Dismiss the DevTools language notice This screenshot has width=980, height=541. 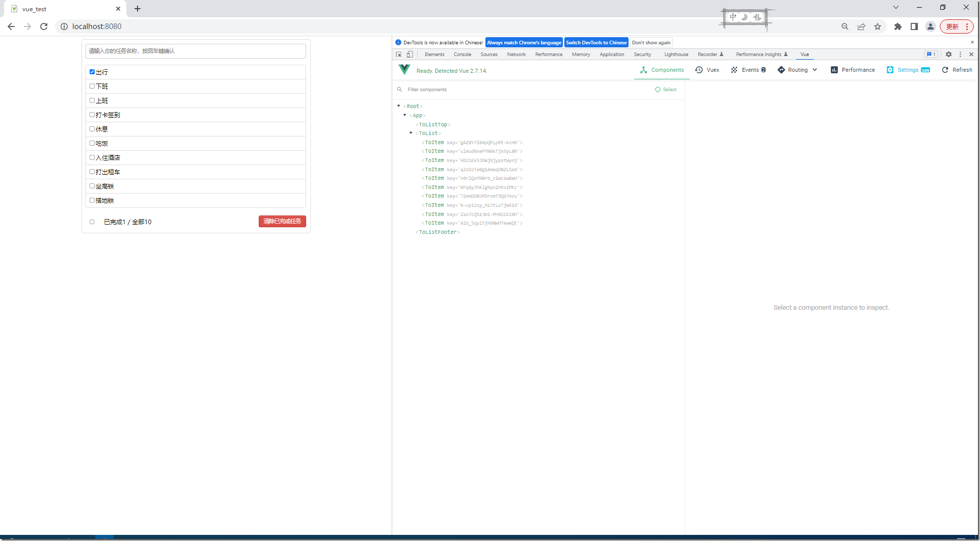coord(972,42)
